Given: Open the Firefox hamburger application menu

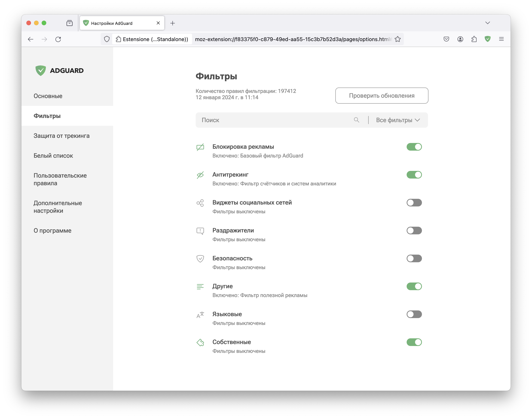Looking at the screenshot, I should (501, 39).
